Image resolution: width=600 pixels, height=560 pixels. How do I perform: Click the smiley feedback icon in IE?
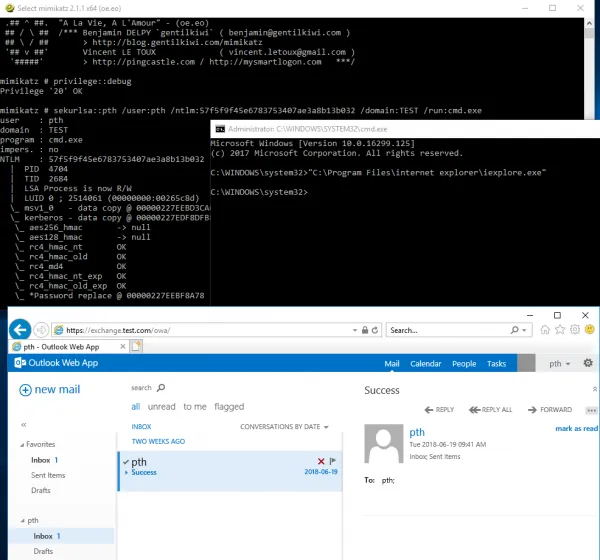[x=590, y=330]
